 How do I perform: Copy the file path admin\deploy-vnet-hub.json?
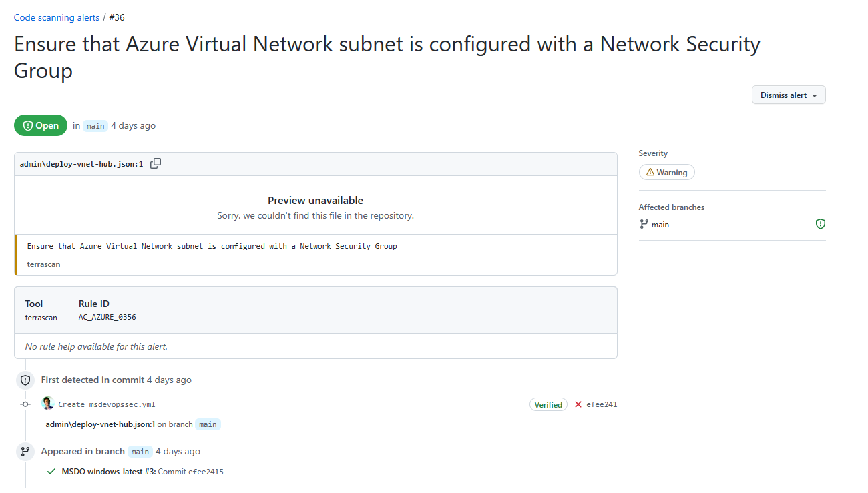pos(155,163)
